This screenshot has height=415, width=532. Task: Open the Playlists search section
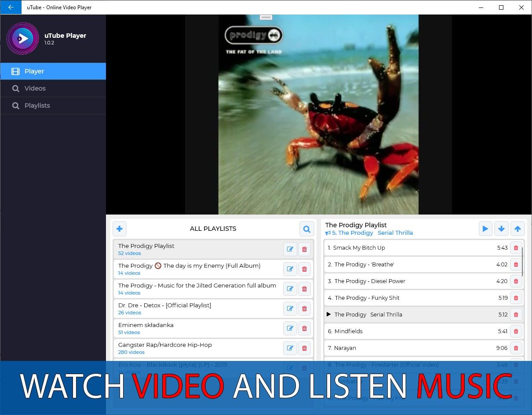pyautogui.click(x=53, y=106)
